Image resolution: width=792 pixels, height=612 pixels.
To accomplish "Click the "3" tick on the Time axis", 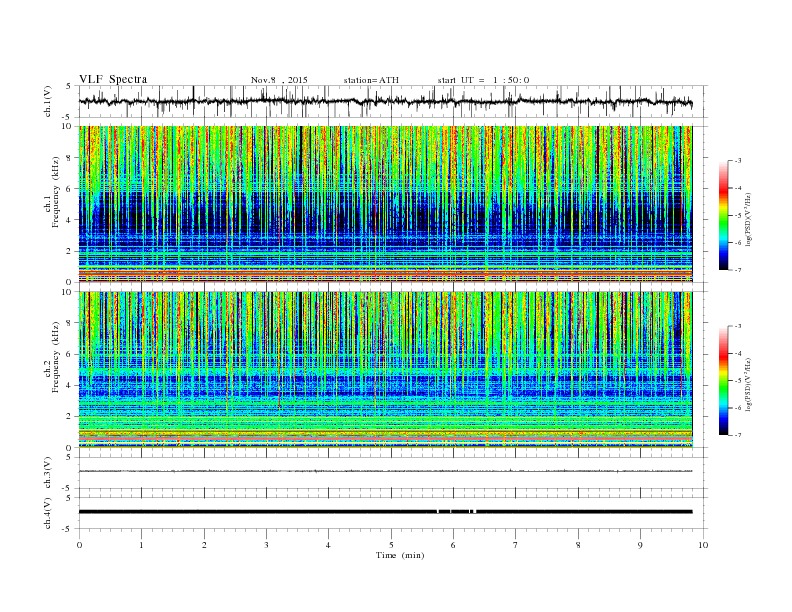I will [266, 545].
